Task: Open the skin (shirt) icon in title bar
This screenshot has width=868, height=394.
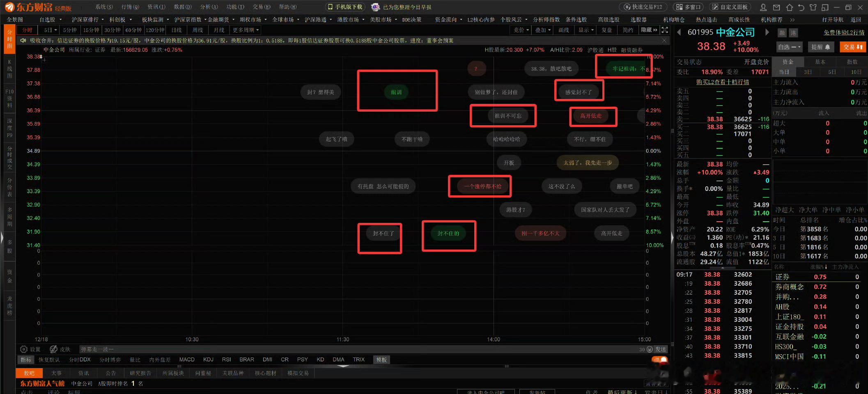Action: click(x=813, y=7)
